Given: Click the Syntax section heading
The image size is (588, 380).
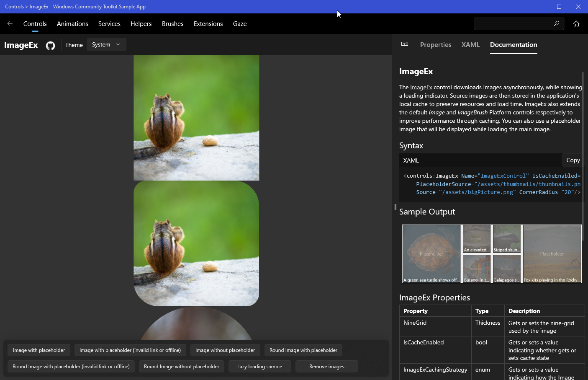Looking at the screenshot, I should (411, 146).
